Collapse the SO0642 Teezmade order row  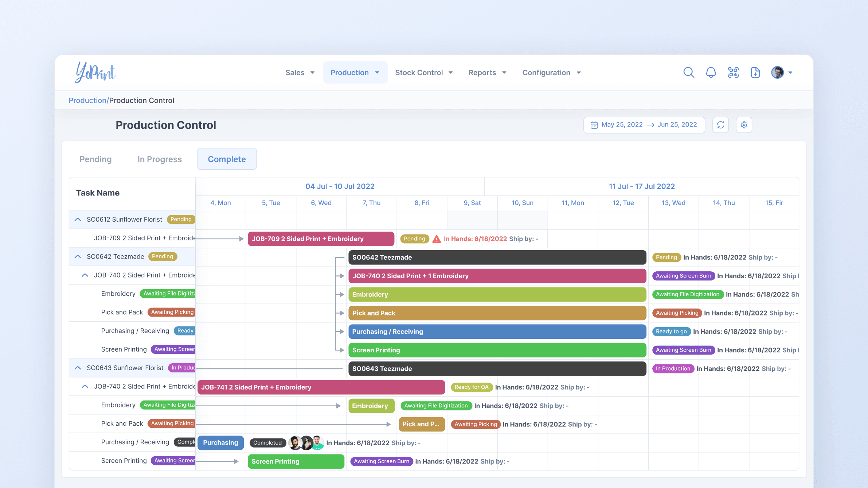78,256
